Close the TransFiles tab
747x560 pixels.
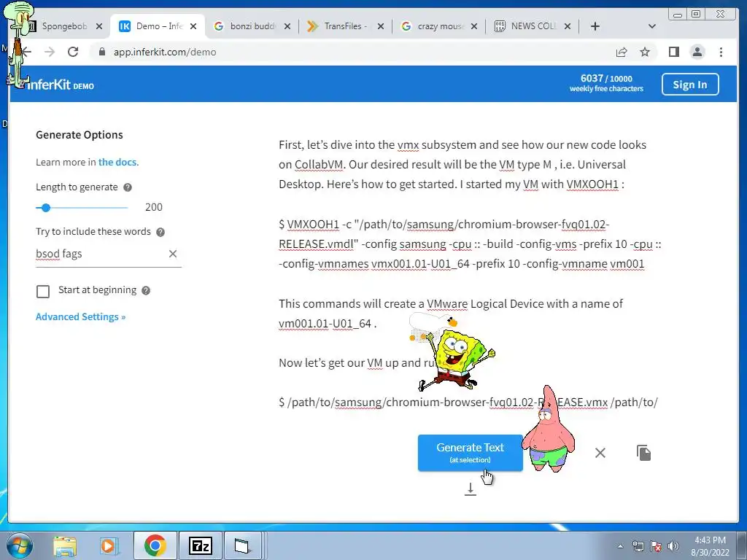pyautogui.click(x=381, y=26)
